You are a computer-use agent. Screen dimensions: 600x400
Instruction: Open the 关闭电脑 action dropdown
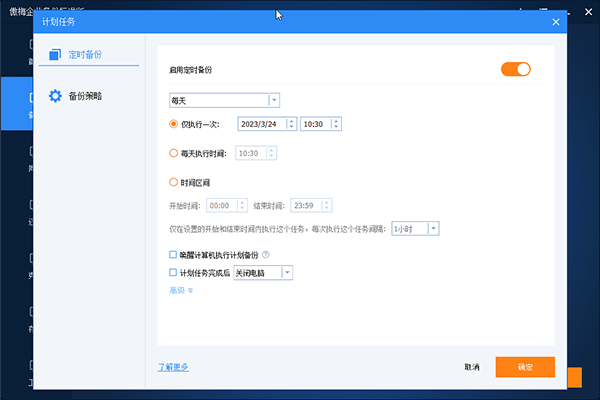pyautogui.click(x=287, y=272)
